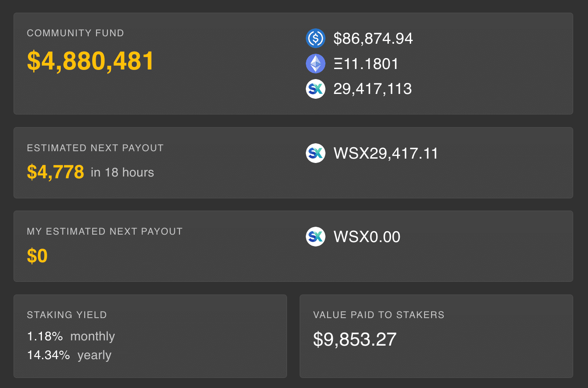Click the $9,853.27 value paid figure

355,339
